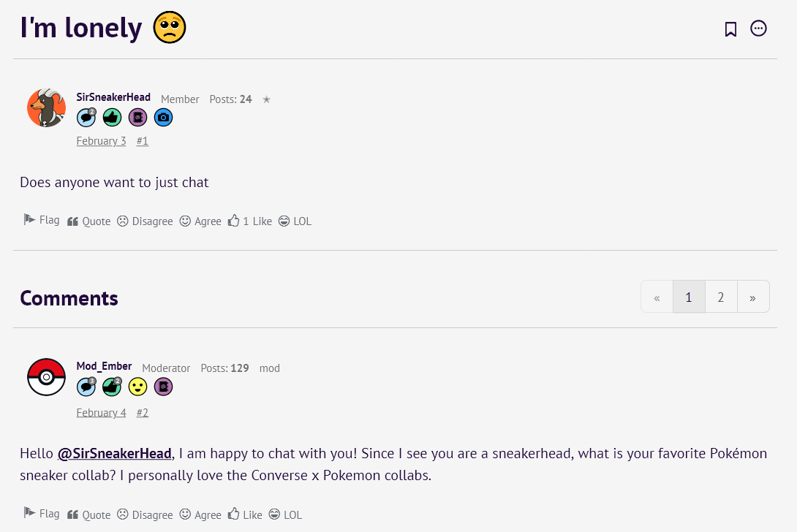Click Mod_Ember's purple name-dropper badge icon

(163, 387)
